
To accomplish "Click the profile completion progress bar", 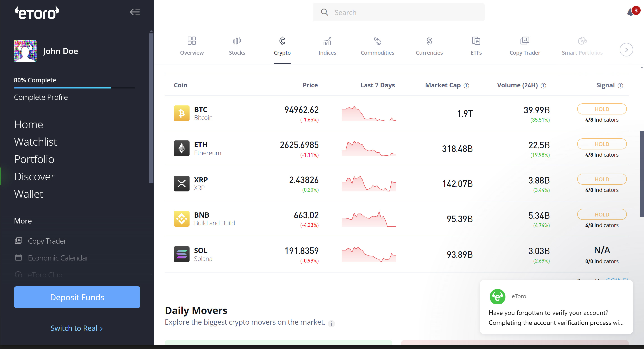I will (74, 88).
